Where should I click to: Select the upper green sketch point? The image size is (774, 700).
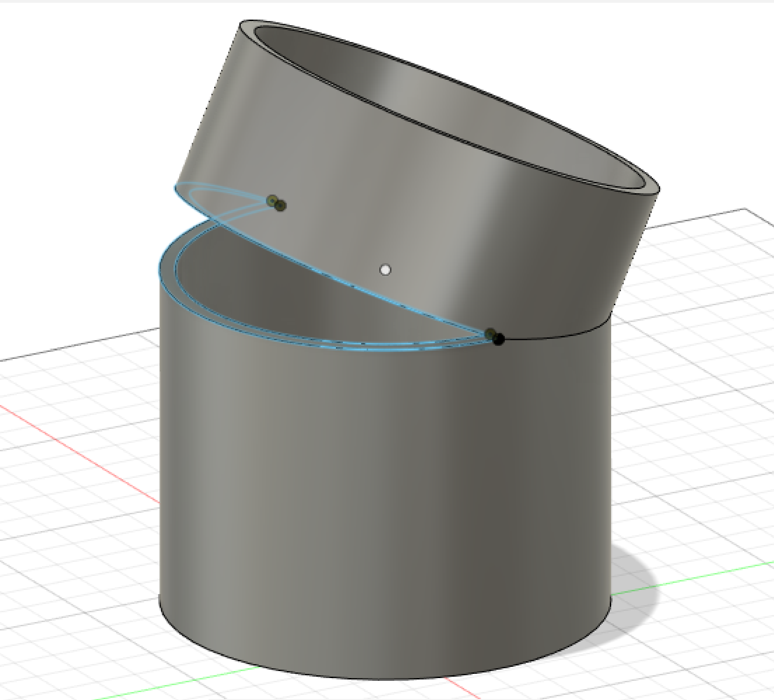(272, 200)
